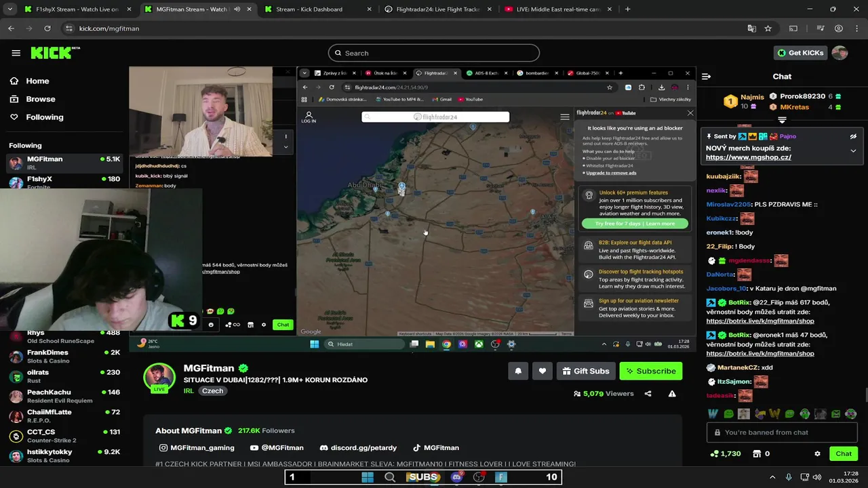Focus the Kick search field
Screen dimensions: 868x488
434,53
